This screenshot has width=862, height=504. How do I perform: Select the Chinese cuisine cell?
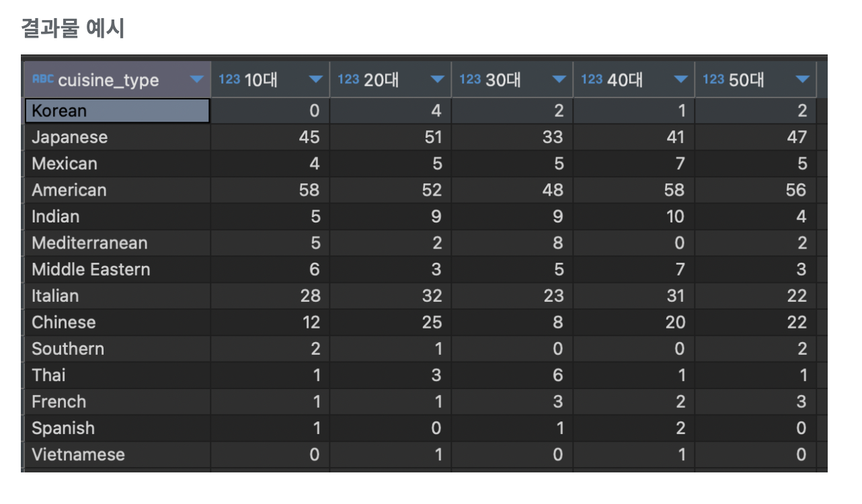[x=117, y=322]
